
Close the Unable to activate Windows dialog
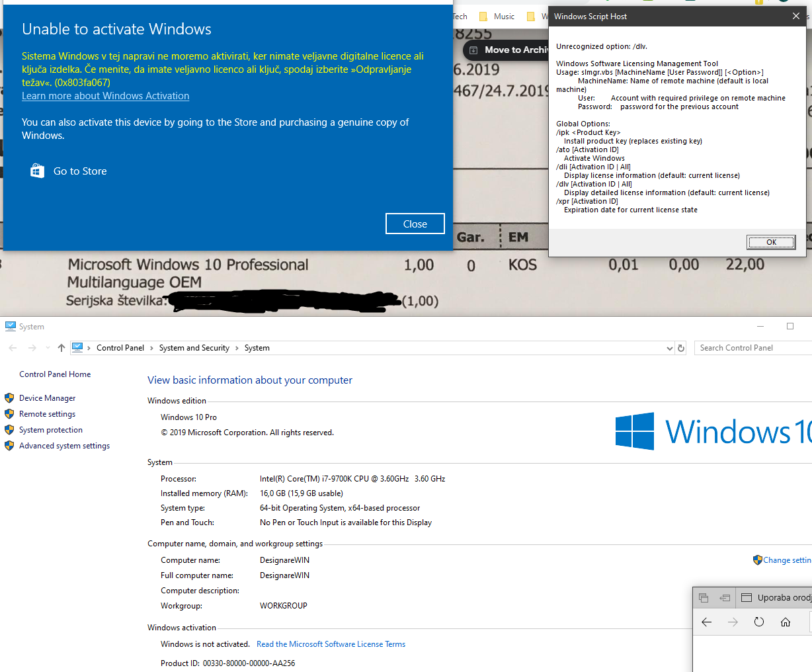click(415, 224)
